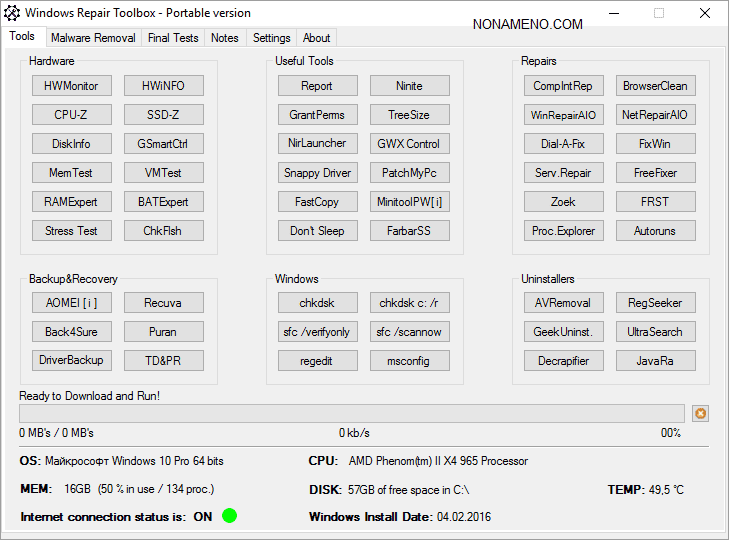Open the TreeSize utility
This screenshot has height=540, width=729.
[409, 115]
